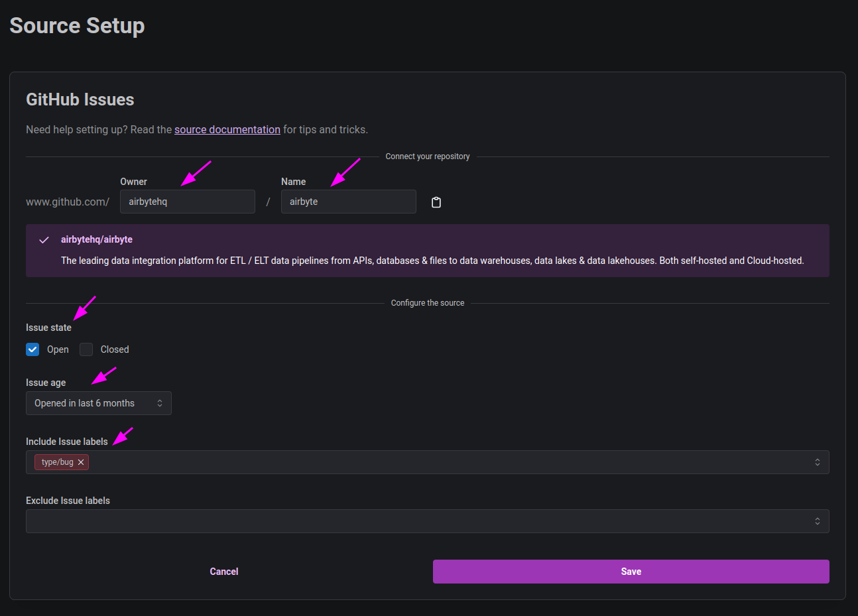
Task: Click the Closed checkbox label
Action: pyautogui.click(x=115, y=349)
